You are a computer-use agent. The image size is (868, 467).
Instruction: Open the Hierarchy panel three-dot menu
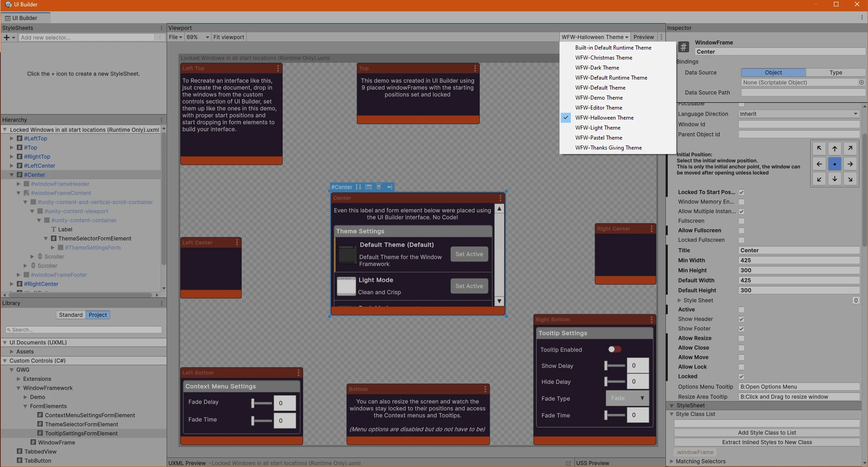(162, 120)
